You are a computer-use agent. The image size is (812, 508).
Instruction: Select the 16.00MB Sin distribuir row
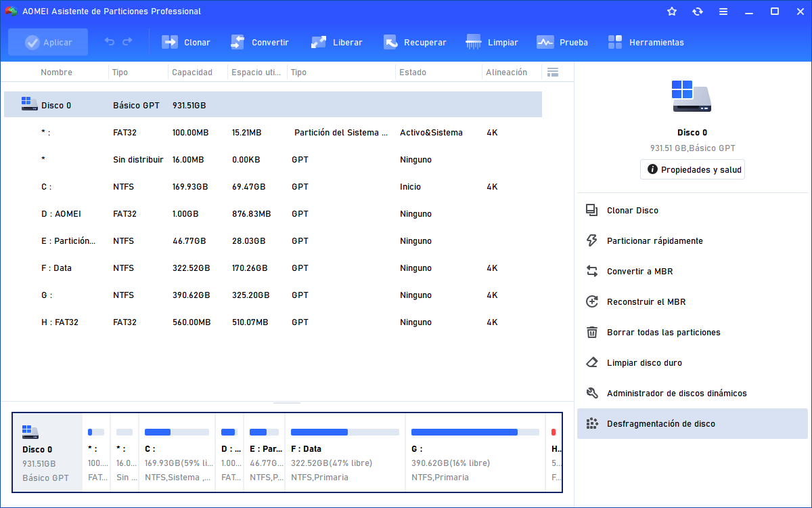273,160
